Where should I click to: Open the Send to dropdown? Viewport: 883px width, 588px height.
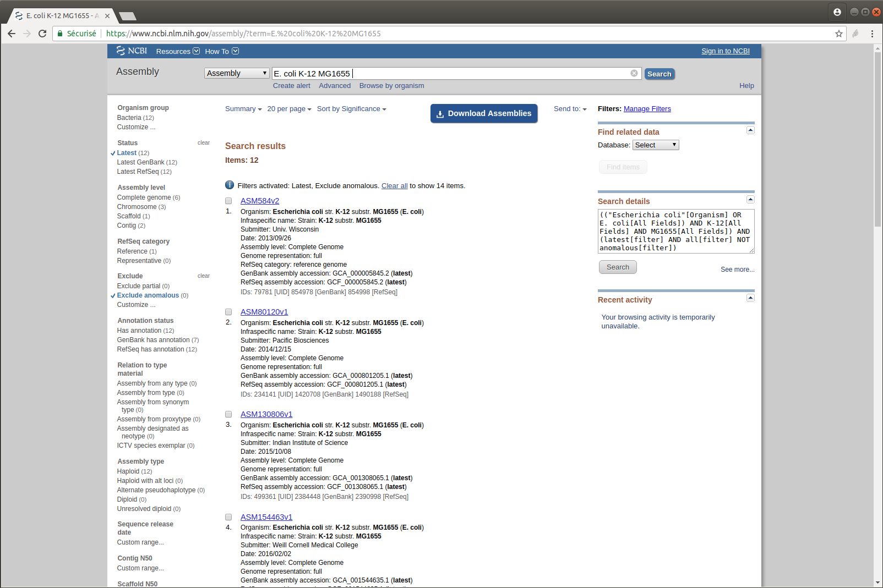tap(570, 109)
